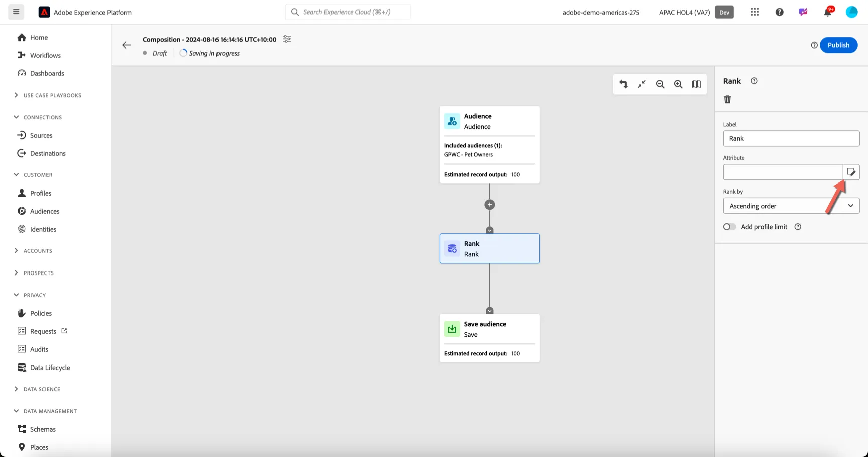The image size is (868, 457).
Task: Go to Home in sidebar
Action: (x=33, y=37)
